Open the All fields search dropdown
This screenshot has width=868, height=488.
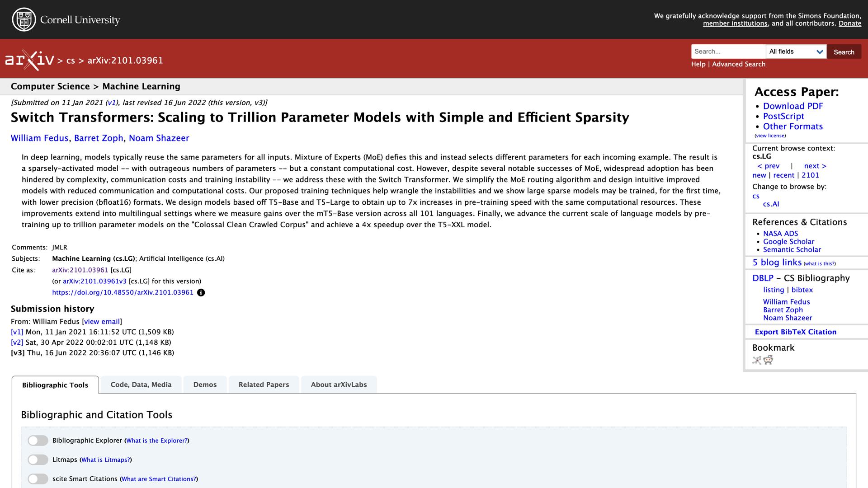click(x=796, y=52)
